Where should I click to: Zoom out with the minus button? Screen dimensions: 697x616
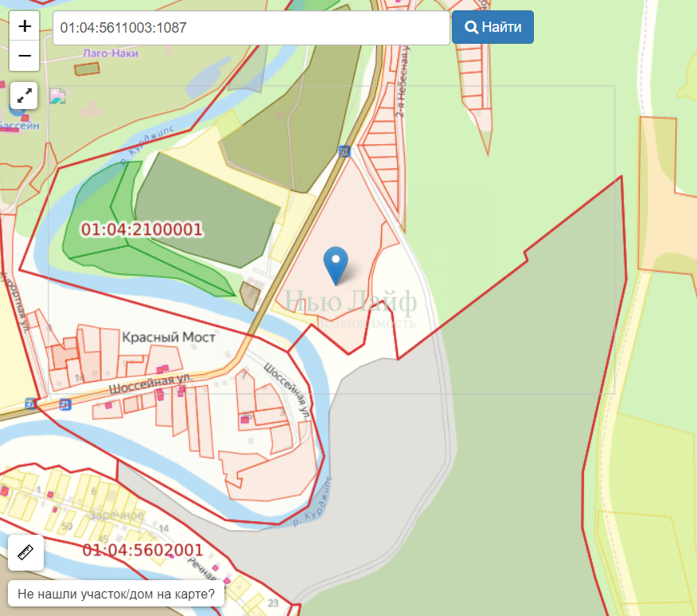(x=25, y=56)
